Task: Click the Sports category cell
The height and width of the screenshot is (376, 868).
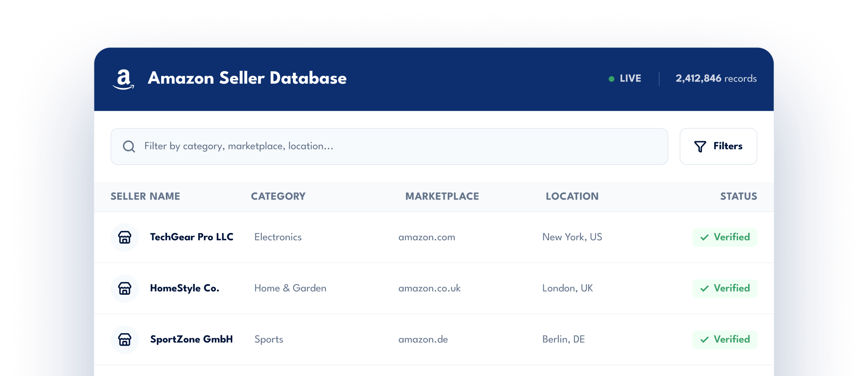Action: [x=269, y=340]
